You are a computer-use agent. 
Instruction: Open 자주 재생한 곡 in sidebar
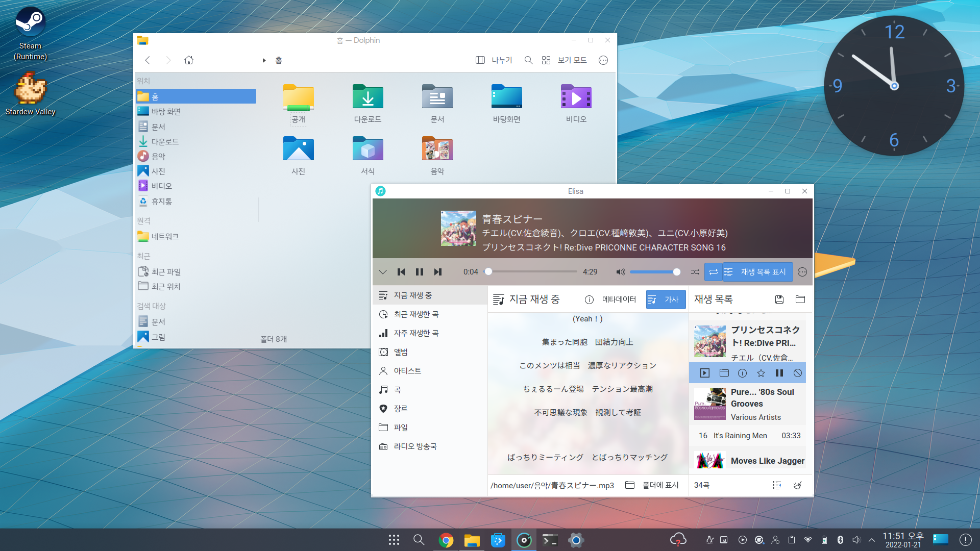tap(430, 333)
